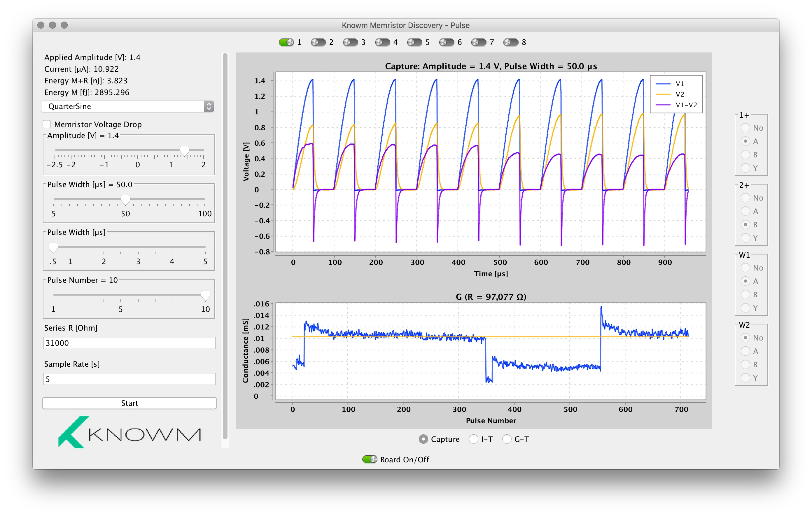Screen dimensions: 812x516
Task: Select No in the W1 group
Action: 745,268
